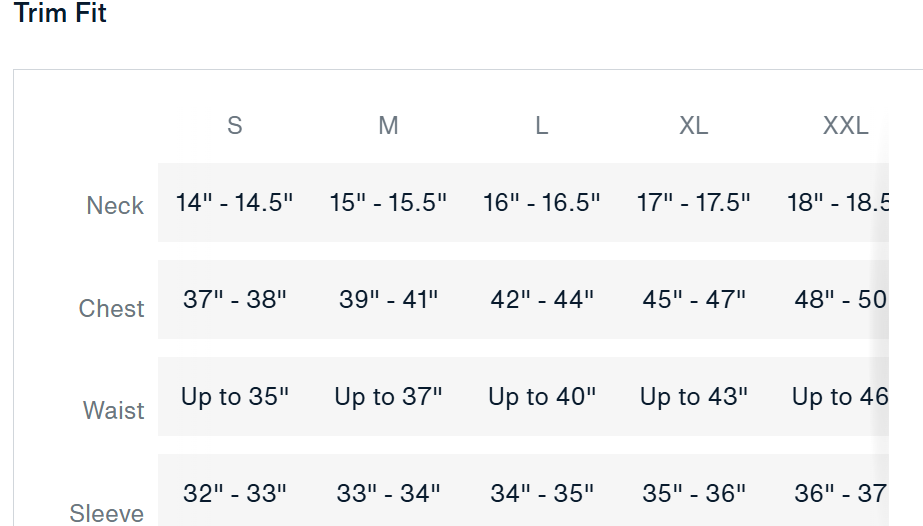Click the Waist row label
The image size is (923, 526).
pyautogui.click(x=114, y=410)
